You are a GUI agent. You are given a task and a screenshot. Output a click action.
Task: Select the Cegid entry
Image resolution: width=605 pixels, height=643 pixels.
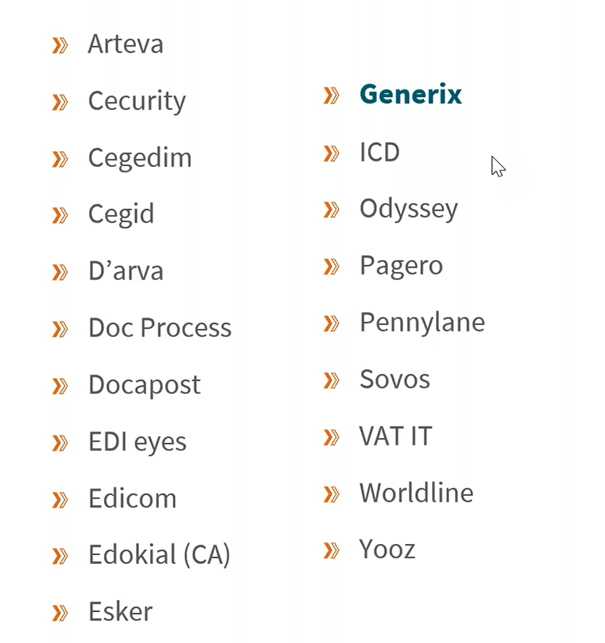pyautogui.click(x=121, y=214)
